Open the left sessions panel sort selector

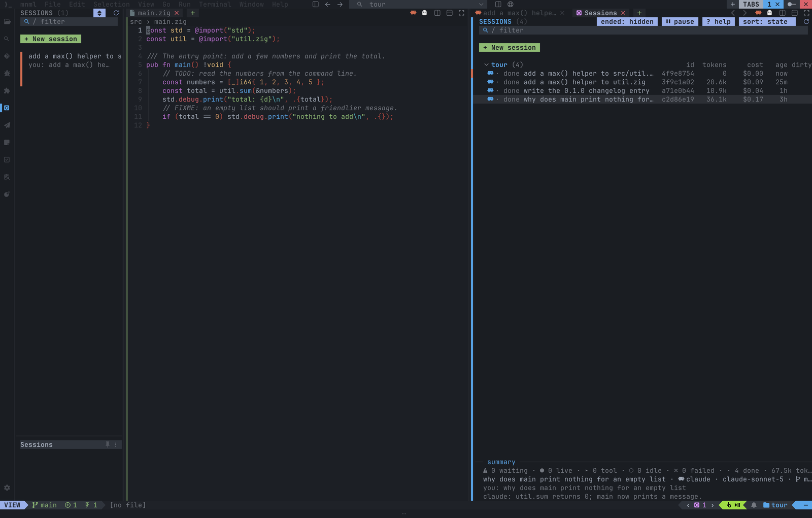pos(99,13)
